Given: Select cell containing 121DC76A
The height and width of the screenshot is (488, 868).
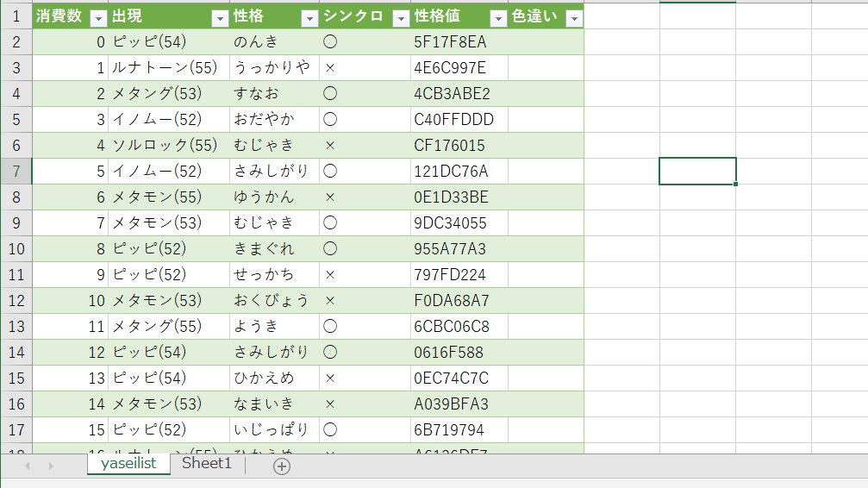Looking at the screenshot, I should [459, 172].
